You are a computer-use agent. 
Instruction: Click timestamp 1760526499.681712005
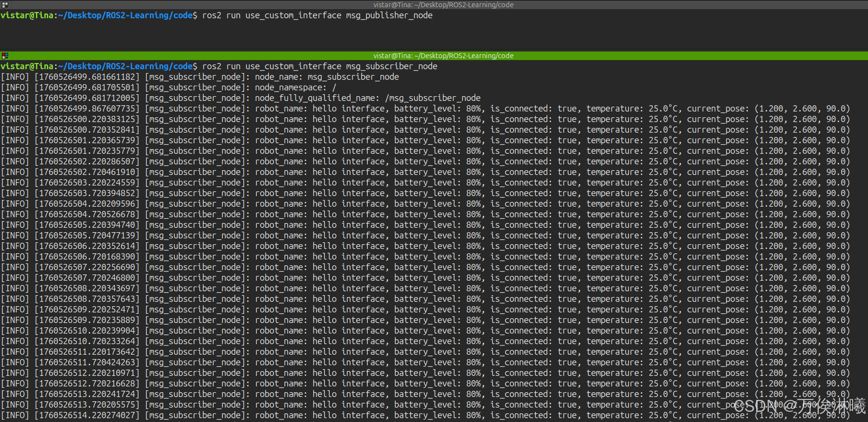pyautogui.click(x=87, y=98)
